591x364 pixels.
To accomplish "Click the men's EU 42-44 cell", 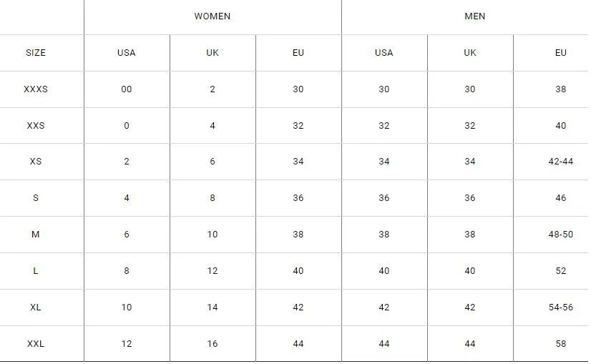I will click(x=560, y=162).
